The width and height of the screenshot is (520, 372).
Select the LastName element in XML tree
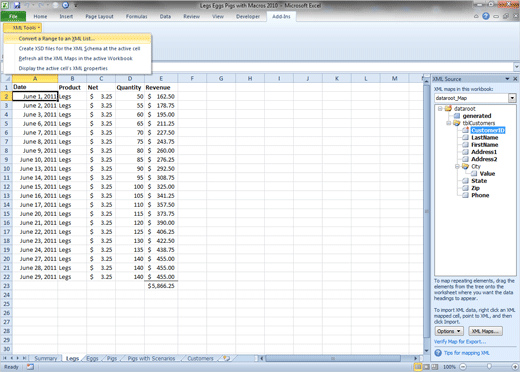pos(484,138)
